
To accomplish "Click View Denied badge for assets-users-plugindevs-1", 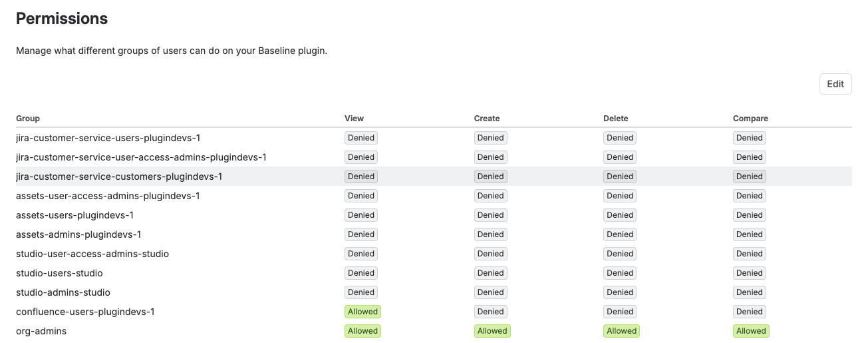I will [361, 215].
